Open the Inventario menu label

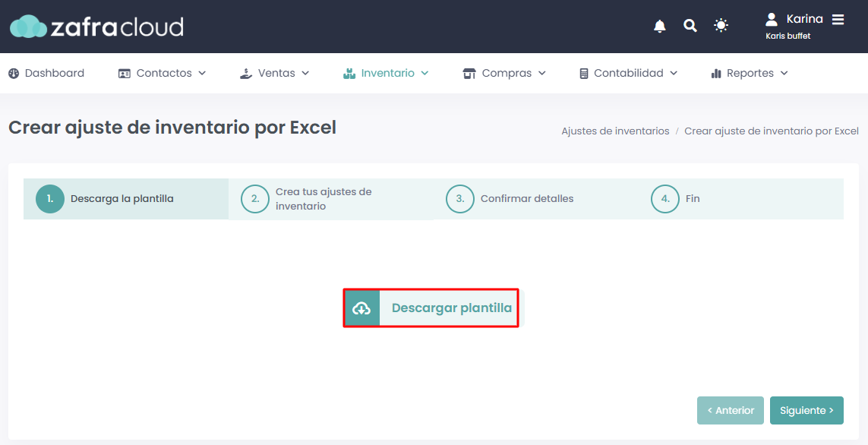click(x=387, y=73)
